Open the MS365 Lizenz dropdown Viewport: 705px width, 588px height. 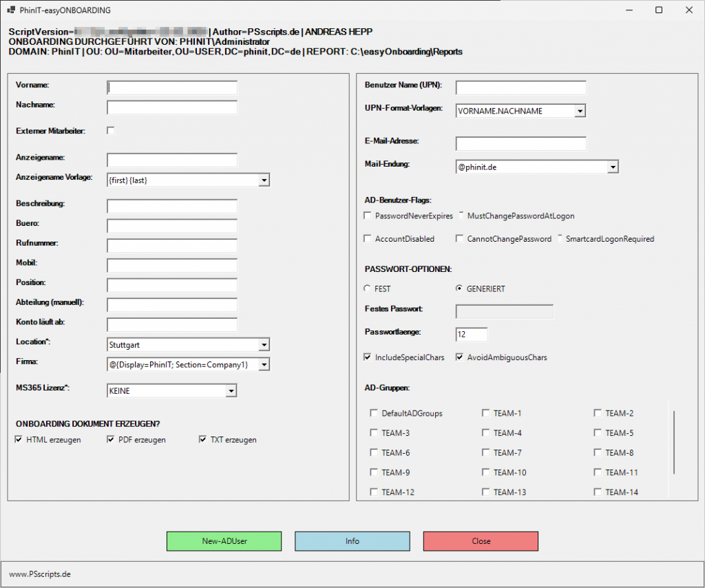pyautogui.click(x=231, y=391)
